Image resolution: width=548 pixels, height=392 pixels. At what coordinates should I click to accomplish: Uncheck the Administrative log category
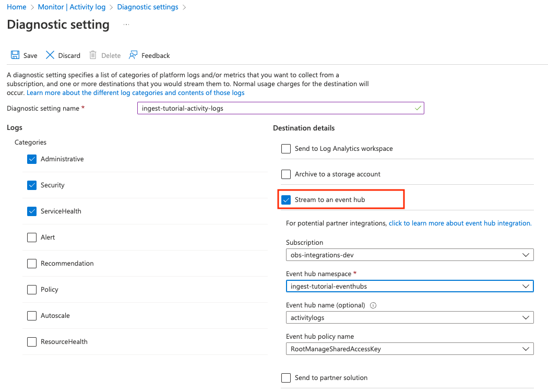[x=32, y=159]
